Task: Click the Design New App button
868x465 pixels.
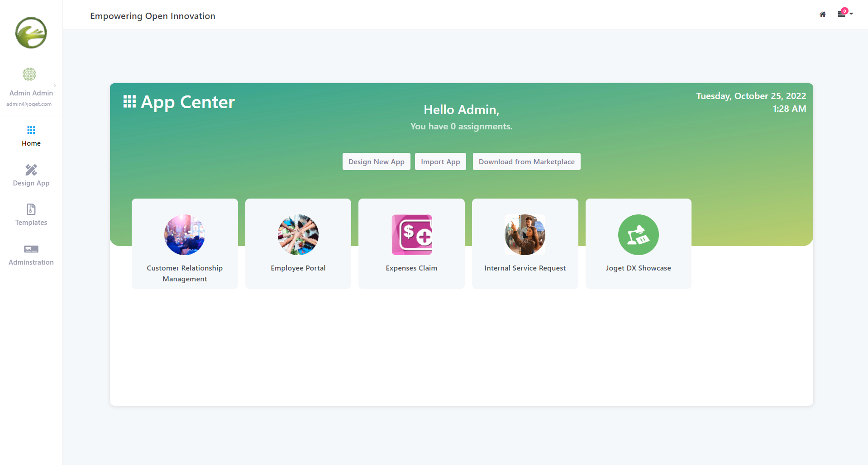Action: pos(377,161)
